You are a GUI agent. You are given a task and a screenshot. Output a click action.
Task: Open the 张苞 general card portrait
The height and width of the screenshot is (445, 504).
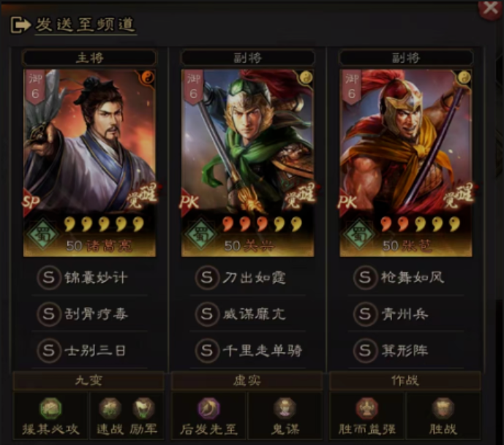click(406, 163)
